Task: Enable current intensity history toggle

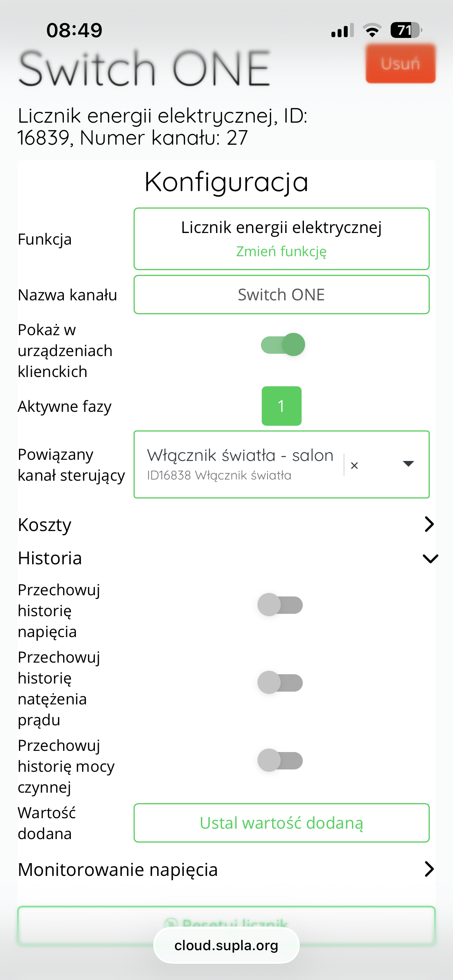Action: coord(280,682)
